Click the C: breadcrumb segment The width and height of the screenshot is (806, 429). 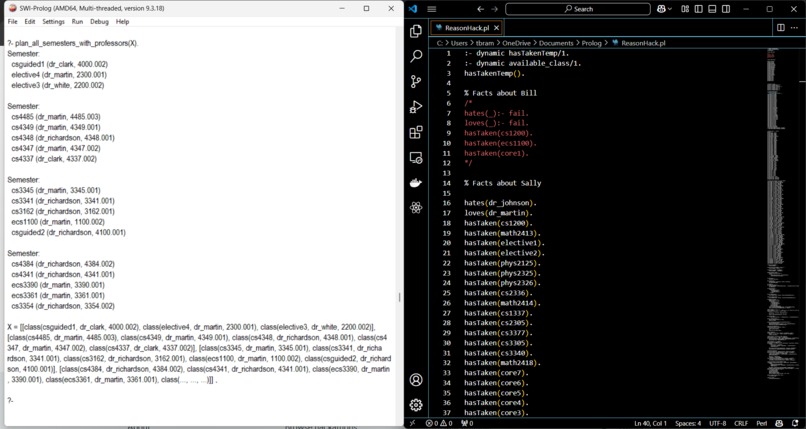(x=440, y=43)
